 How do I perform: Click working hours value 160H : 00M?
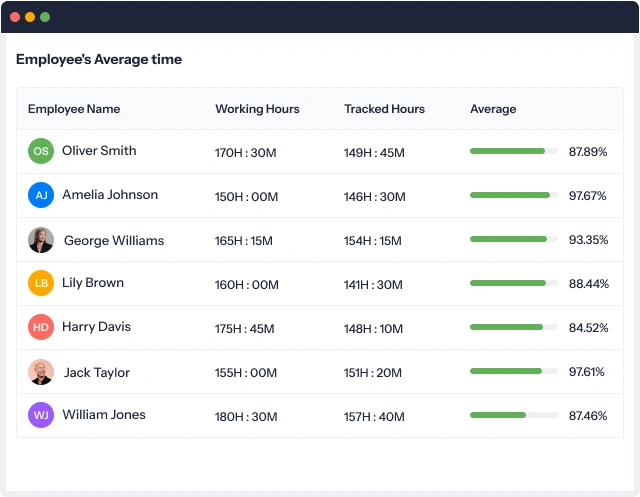click(x=247, y=285)
